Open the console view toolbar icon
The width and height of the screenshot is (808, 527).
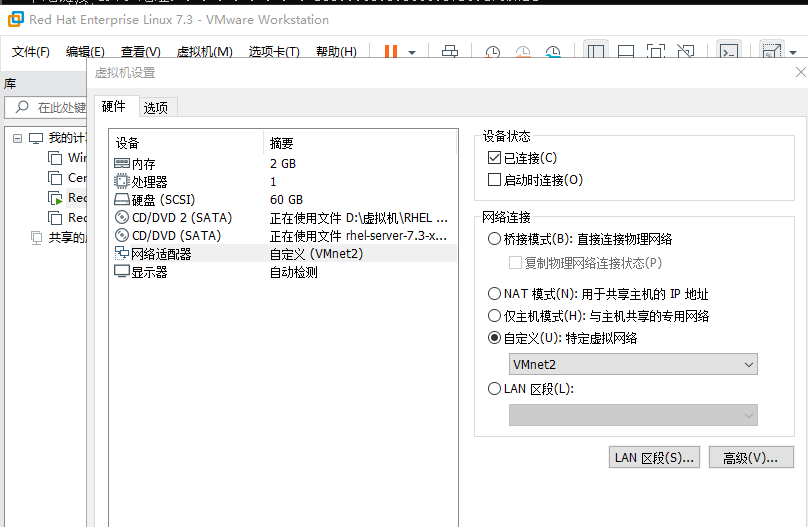[729, 52]
